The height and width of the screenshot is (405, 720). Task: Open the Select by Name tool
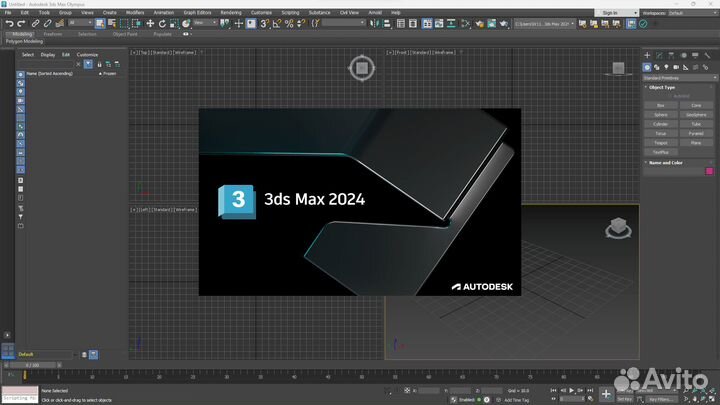coord(112,23)
